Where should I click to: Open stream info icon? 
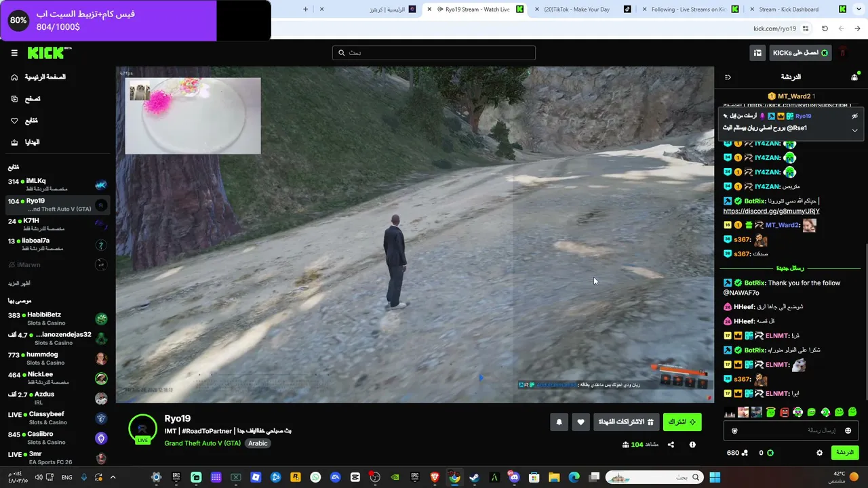pyautogui.click(x=692, y=445)
